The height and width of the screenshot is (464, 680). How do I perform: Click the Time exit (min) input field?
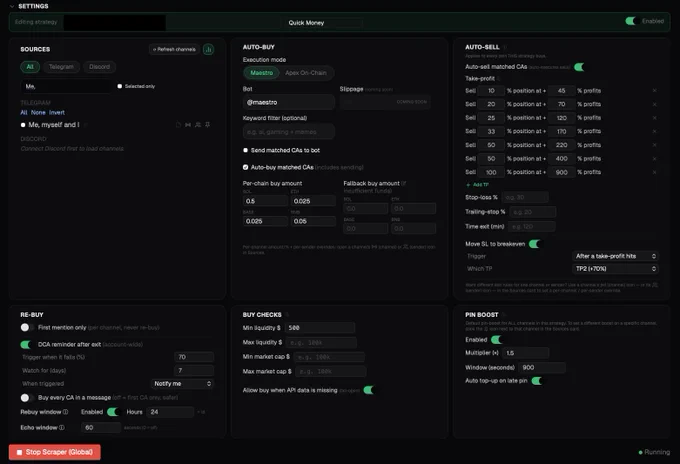click(532, 226)
